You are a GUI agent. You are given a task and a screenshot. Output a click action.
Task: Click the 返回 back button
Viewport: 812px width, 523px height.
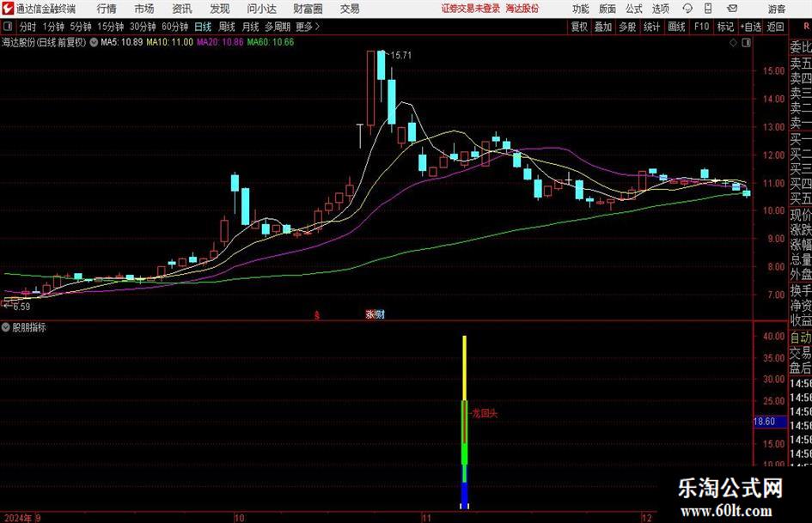775,27
